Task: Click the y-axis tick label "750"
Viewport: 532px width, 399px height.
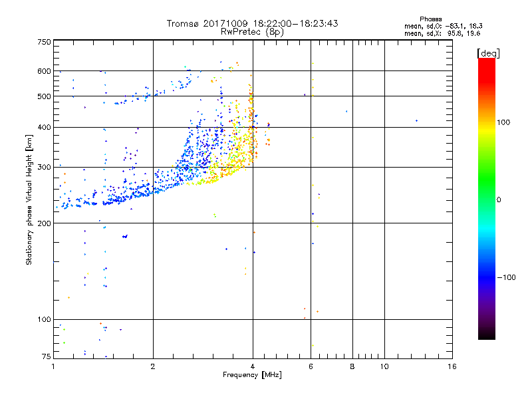Action: point(44,42)
